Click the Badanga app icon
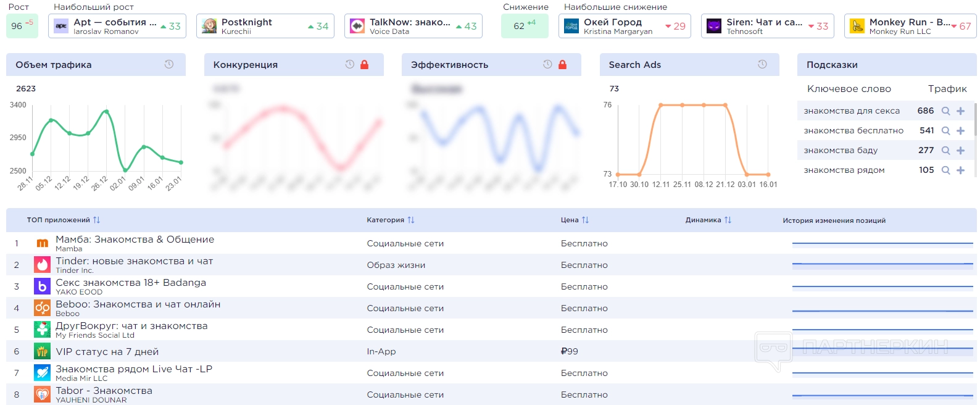Image resolution: width=980 pixels, height=405 pixels. click(42, 286)
